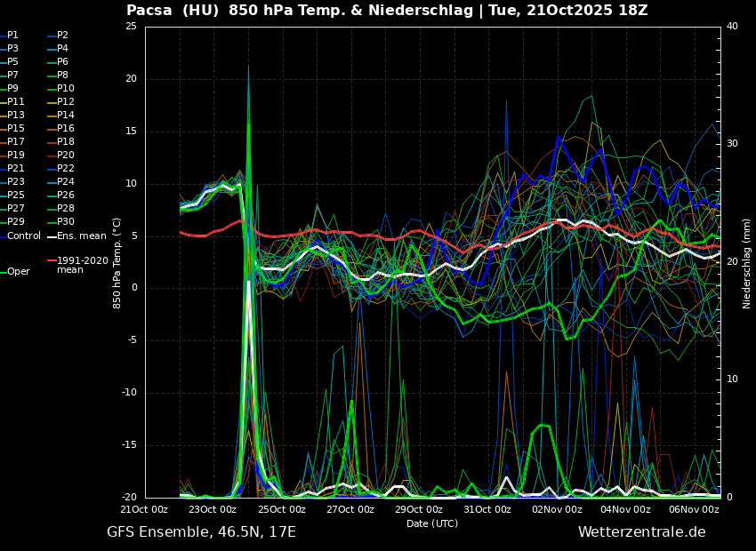Select the P10 legend entry
Image resolution: width=756 pixels, height=551 pixels.
[x=66, y=89]
